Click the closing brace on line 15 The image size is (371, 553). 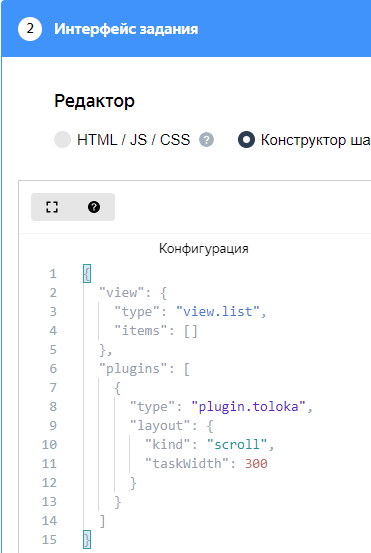[x=87, y=540]
